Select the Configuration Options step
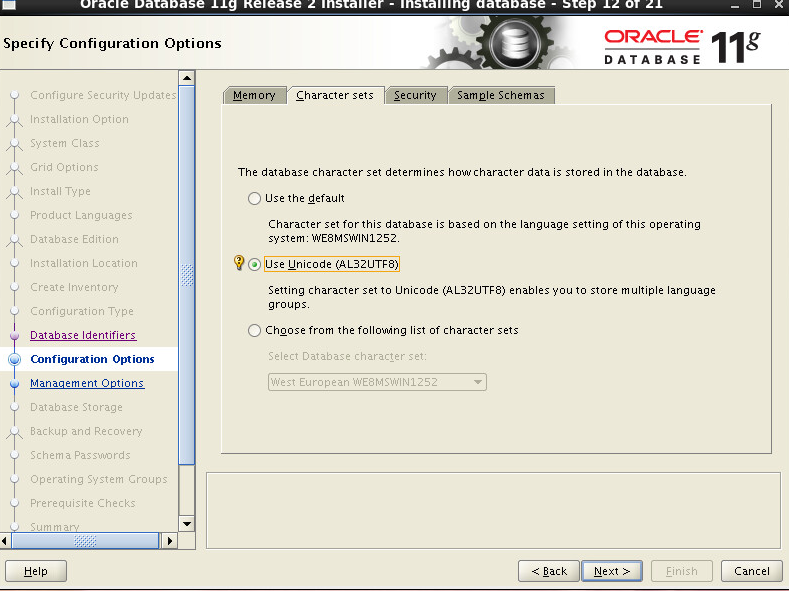This screenshot has height=591, width=789. click(93, 359)
